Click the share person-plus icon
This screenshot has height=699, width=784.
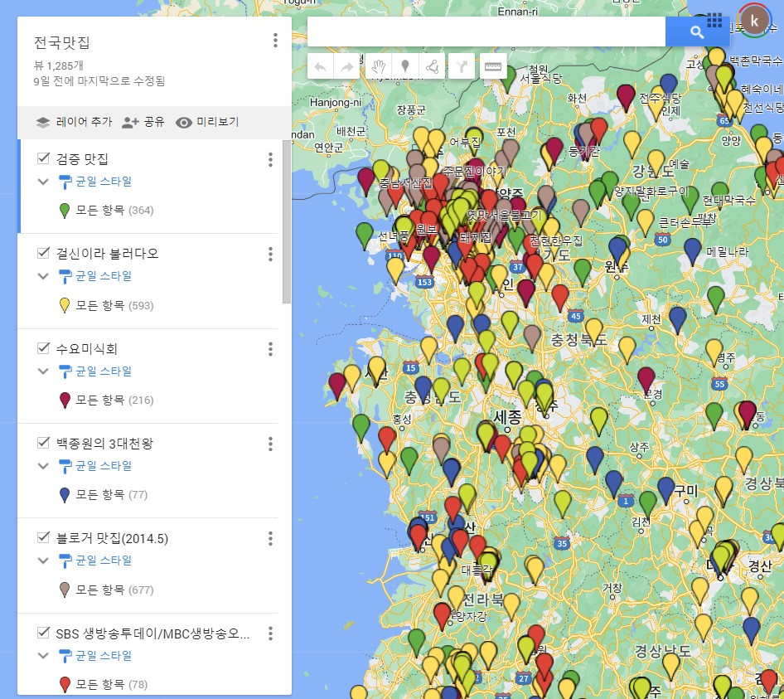click(x=130, y=122)
